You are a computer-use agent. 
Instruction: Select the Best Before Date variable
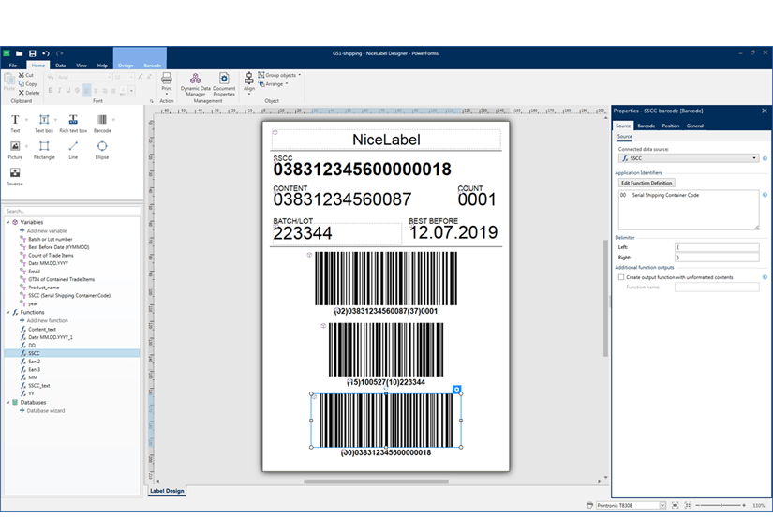click(x=59, y=247)
